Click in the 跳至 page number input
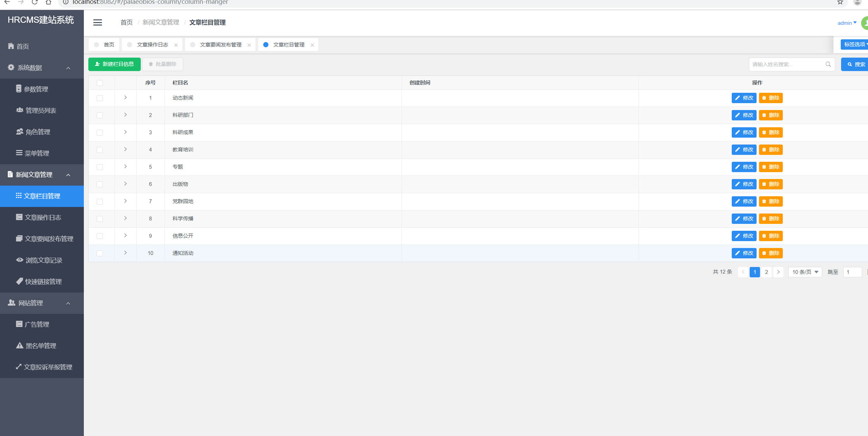Viewport: 868px width, 436px height. (852, 272)
